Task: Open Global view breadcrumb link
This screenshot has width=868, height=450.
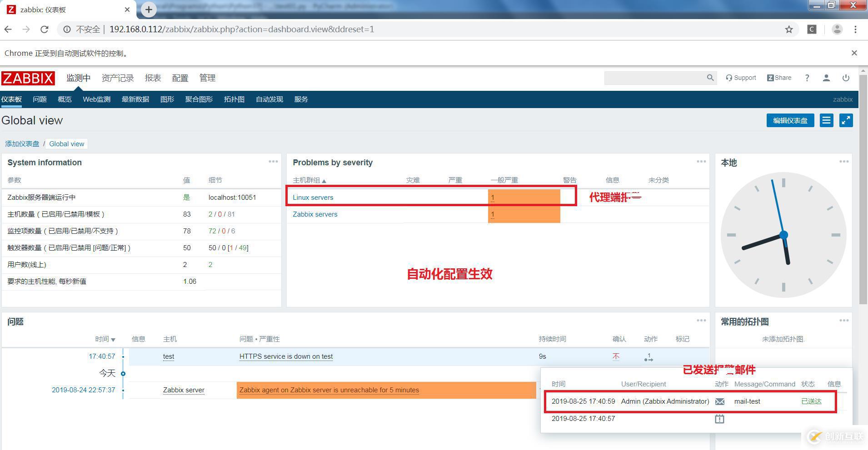Action: coord(67,144)
